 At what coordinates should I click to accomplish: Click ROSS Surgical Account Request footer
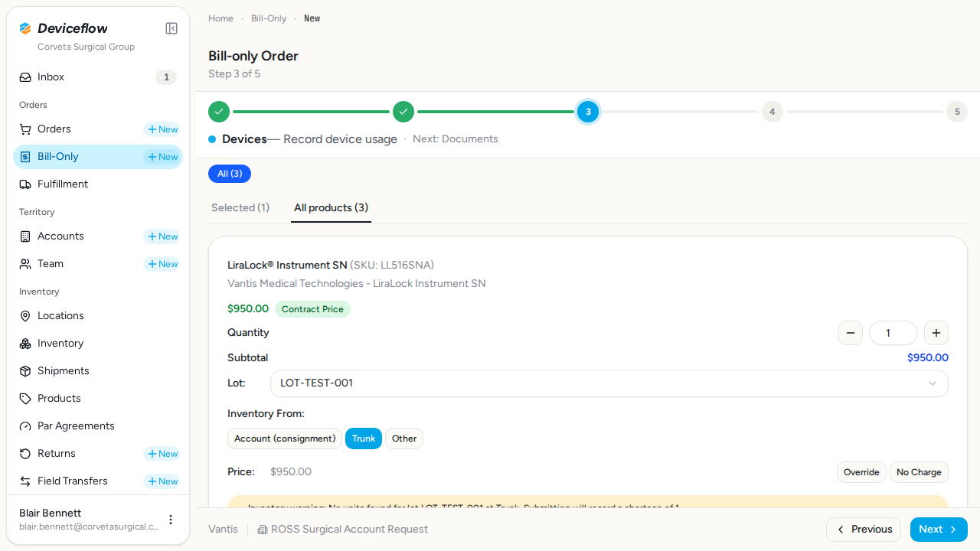pyautogui.click(x=342, y=530)
